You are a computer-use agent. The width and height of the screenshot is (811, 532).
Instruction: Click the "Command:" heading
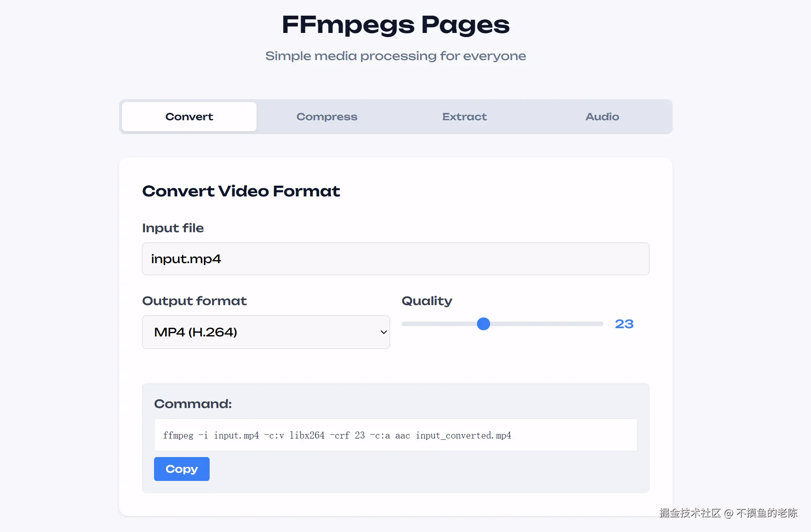(x=192, y=404)
